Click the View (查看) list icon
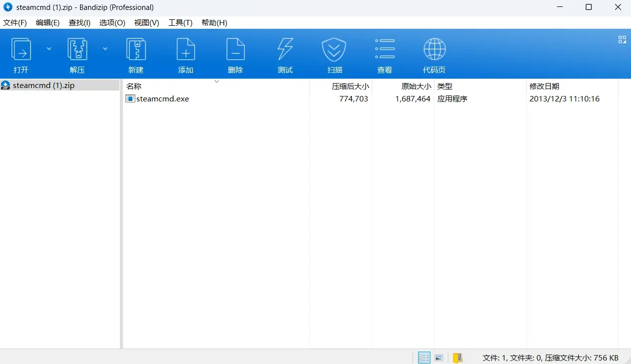Image resolution: width=631 pixels, height=364 pixels. (385, 50)
